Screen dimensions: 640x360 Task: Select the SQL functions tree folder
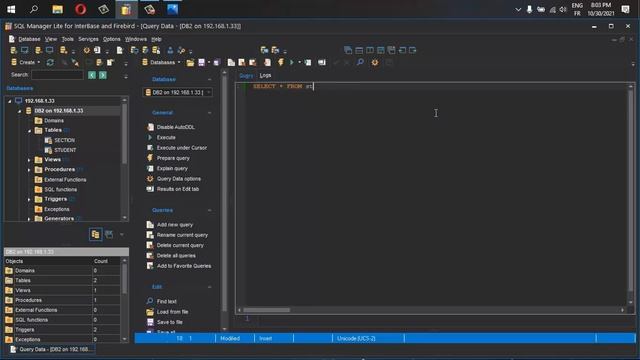[x=60, y=190]
